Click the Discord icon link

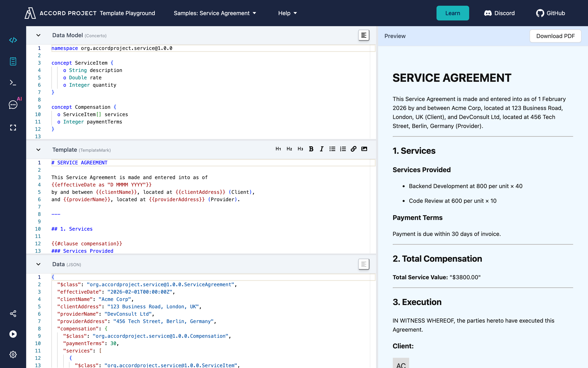[499, 13]
